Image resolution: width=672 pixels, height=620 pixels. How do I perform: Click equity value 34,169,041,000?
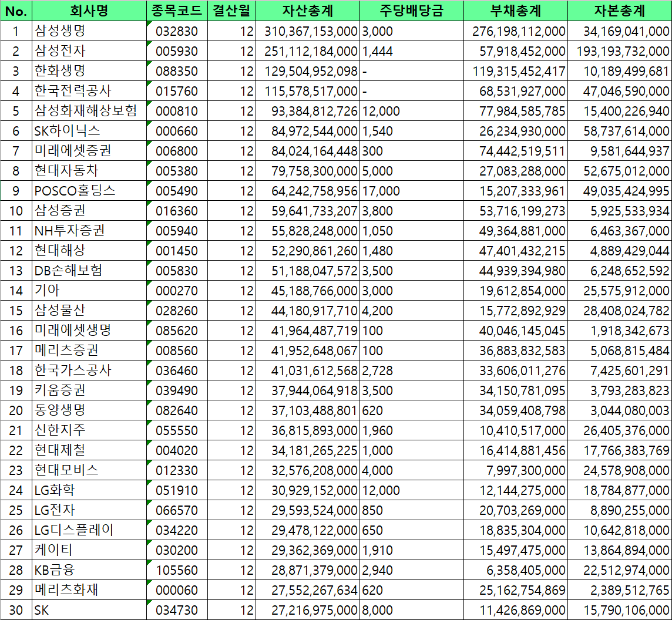620,31
